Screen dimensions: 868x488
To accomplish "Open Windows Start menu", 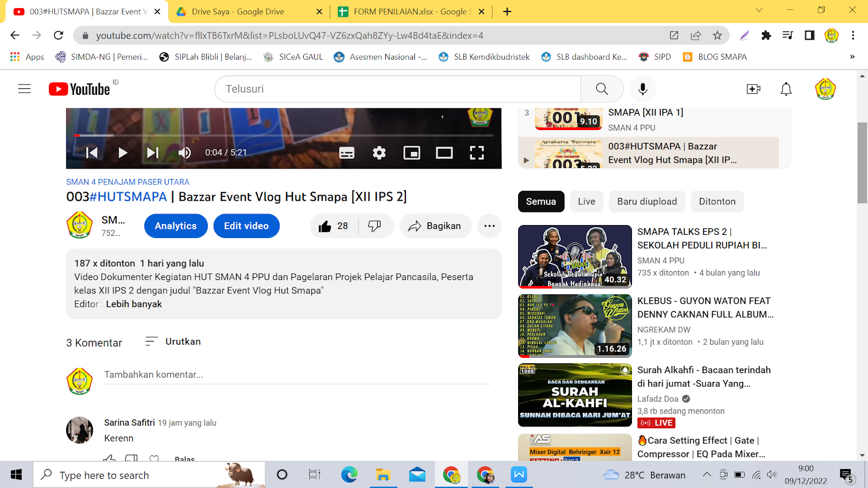I will [16, 475].
